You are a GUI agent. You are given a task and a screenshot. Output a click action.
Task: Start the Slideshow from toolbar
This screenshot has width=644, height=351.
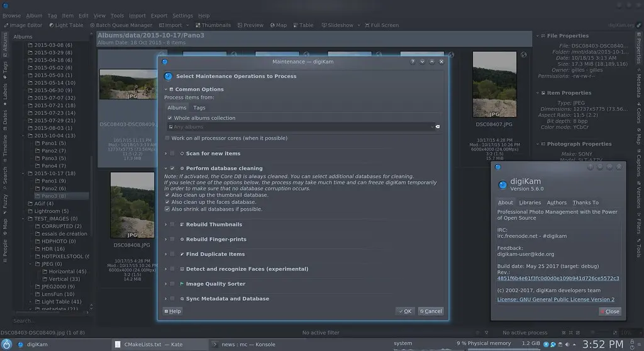tap(337, 25)
